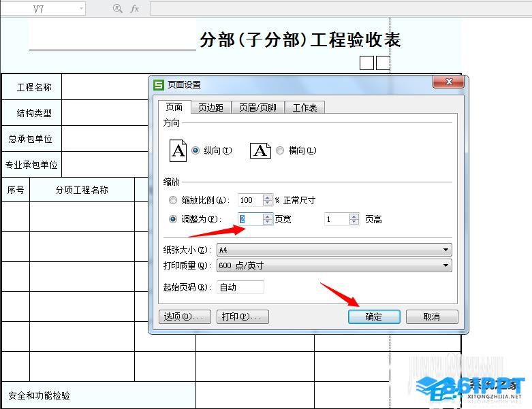The width and height of the screenshot is (532, 409).
Task: Switch to the 页面 tab
Action: pyautogui.click(x=174, y=107)
